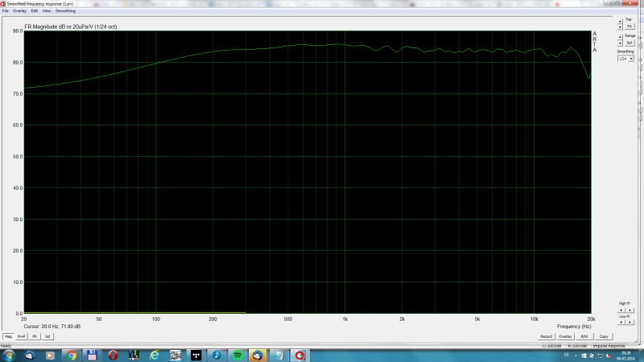Click the DE language indicator
Screen dimensions: 644x362
pyautogui.click(x=567, y=355)
